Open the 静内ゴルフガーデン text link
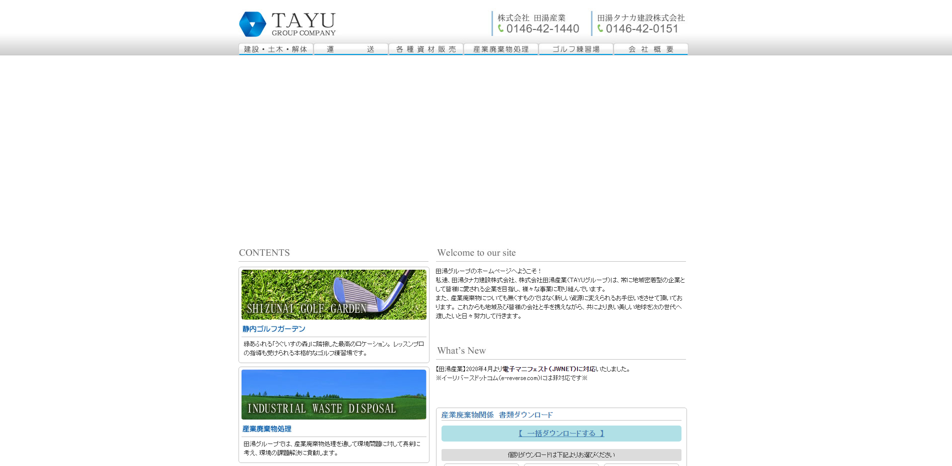952x466 pixels. (274, 329)
